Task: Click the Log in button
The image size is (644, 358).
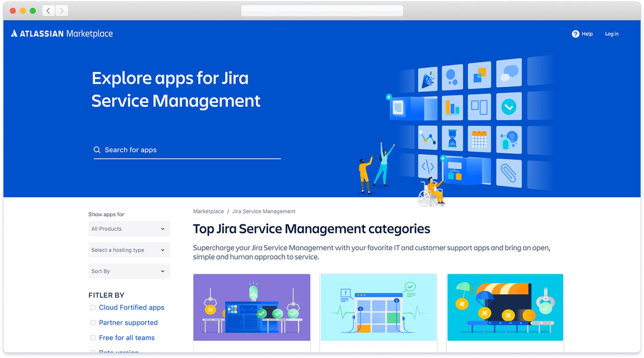Action: [612, 34]
